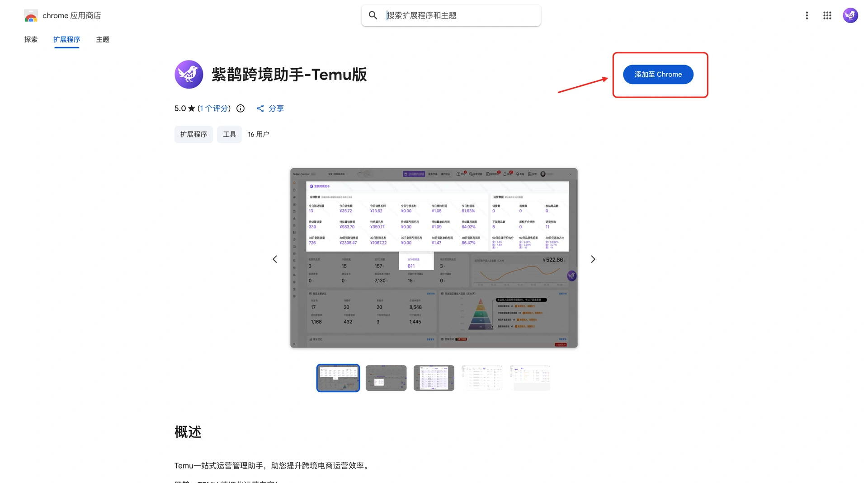
Task: Click the 16 用户 user count text
Action: 259,135
